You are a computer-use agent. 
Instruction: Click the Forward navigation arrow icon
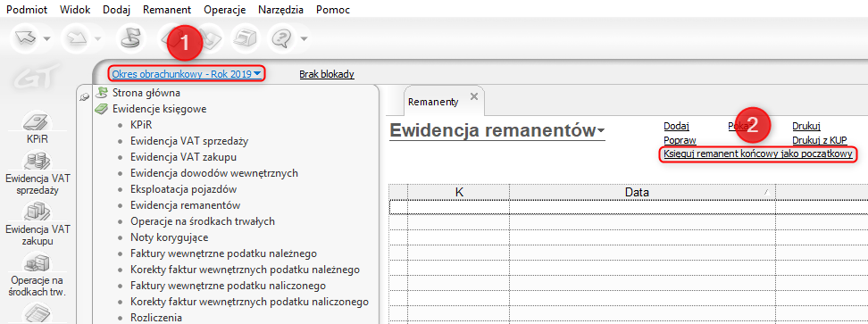point(77,39)
